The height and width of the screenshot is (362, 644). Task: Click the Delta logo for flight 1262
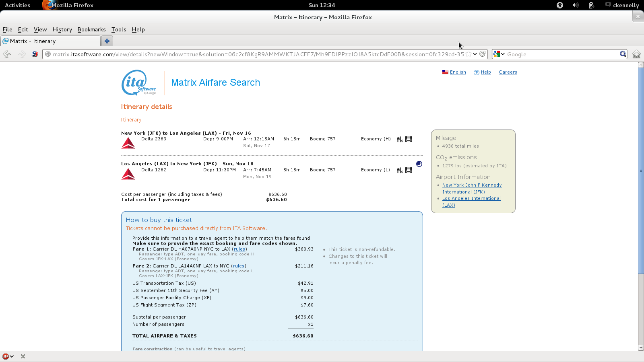pyautogui.click(x=128, y=174)
